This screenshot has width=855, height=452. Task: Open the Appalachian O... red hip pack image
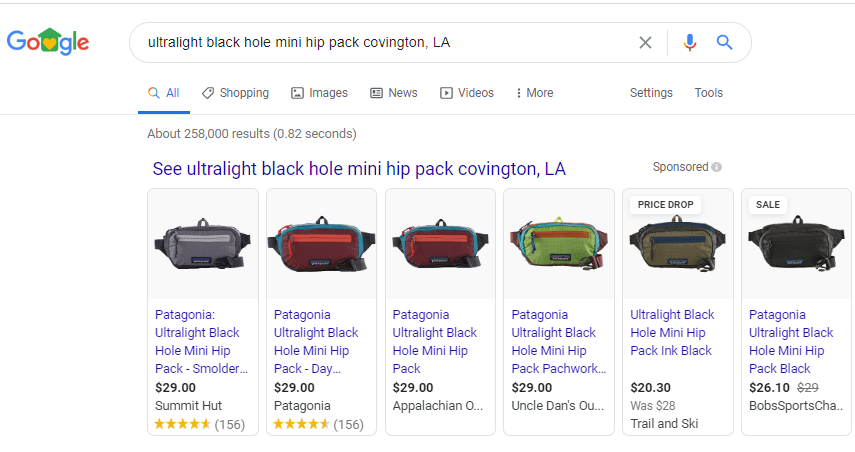tap(440, 244)
